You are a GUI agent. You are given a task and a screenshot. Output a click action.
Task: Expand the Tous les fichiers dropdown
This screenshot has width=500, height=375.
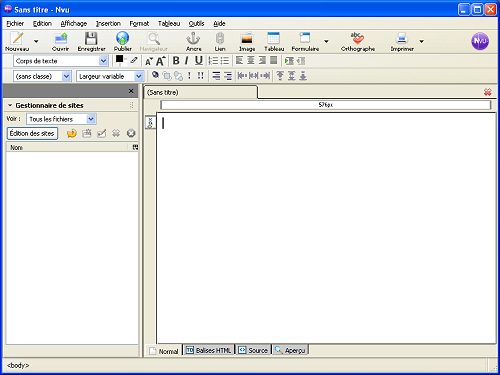tap(61, 119)
